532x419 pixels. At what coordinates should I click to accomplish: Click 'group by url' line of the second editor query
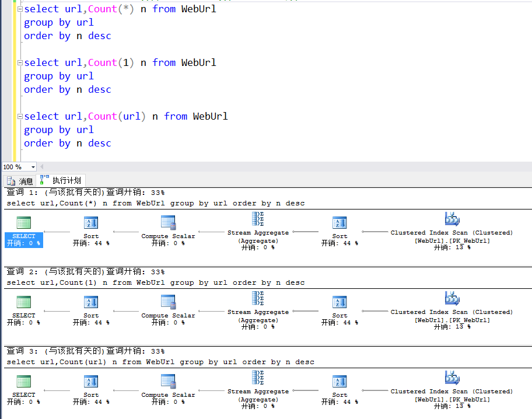tap(59, 76)
